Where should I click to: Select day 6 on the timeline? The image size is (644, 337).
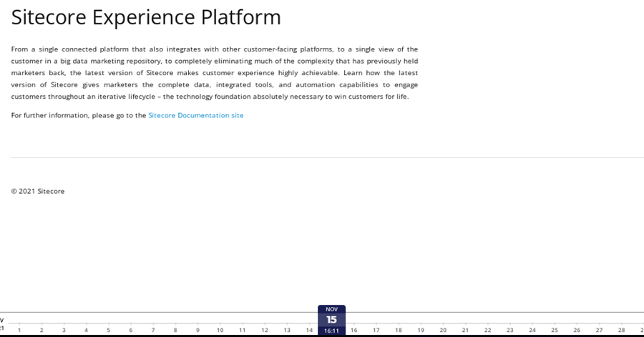point(131,330)
